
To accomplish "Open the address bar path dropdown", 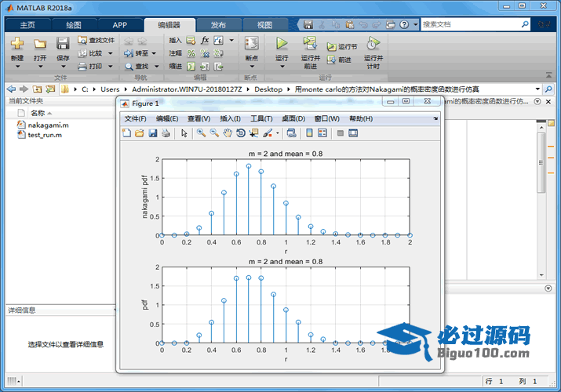I will pyautogui.click(x=537, y=89).
